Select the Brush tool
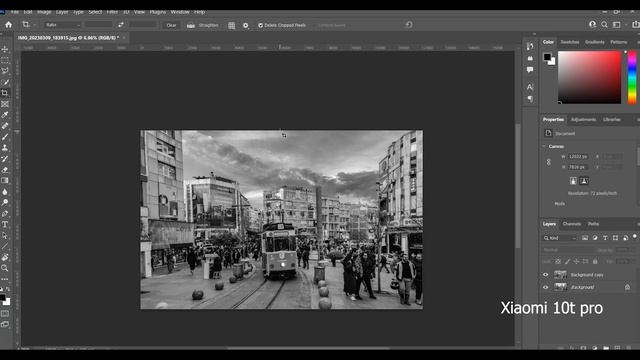This screenshot has height=360, width=640. pyautogui.click(x=5, y=137)
